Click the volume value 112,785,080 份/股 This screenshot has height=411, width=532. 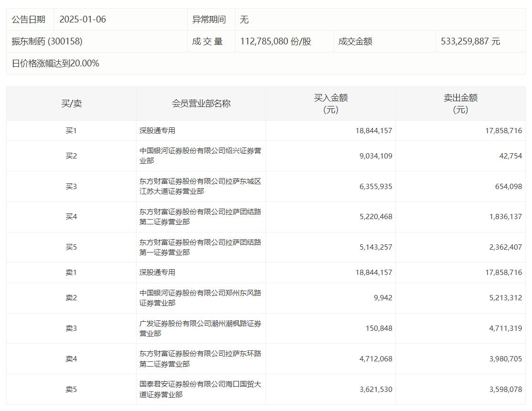276,42
